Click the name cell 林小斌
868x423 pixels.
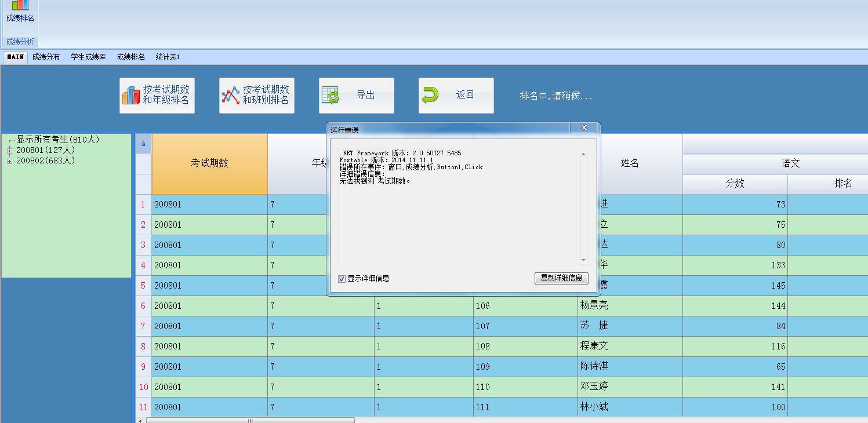pyautogui.click(x=630, y=407)
